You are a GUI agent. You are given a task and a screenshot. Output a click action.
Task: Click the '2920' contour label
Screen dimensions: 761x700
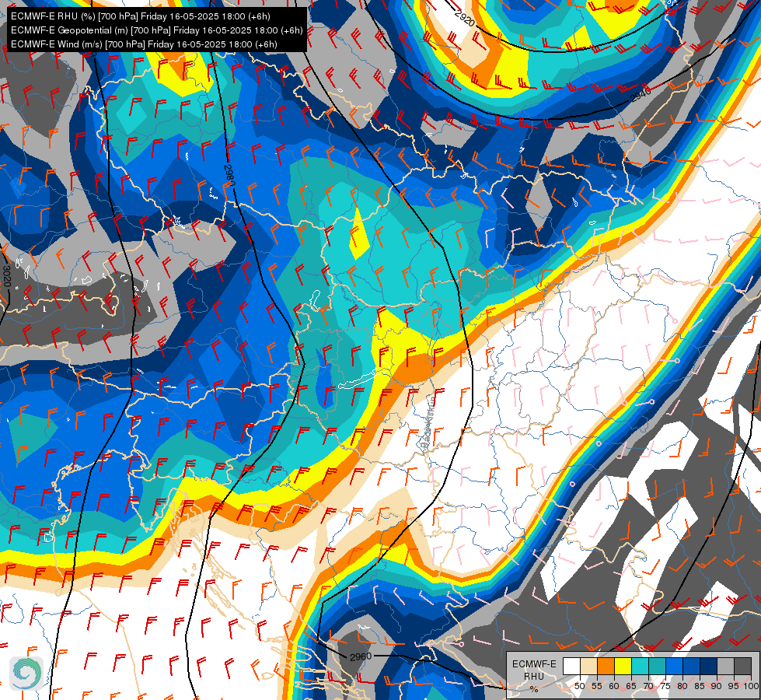[x=465, y=18]
